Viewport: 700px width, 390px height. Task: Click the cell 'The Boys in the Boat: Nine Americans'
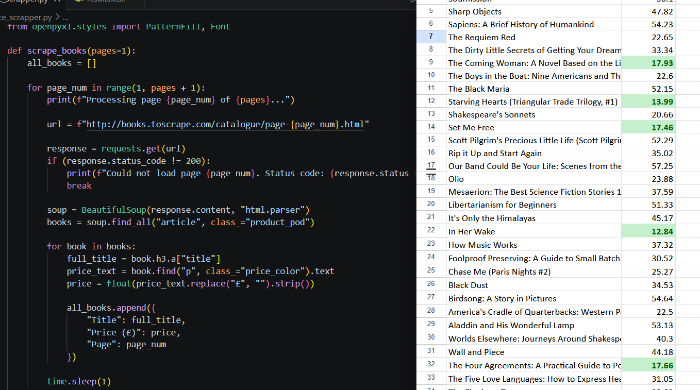(533, 76)
